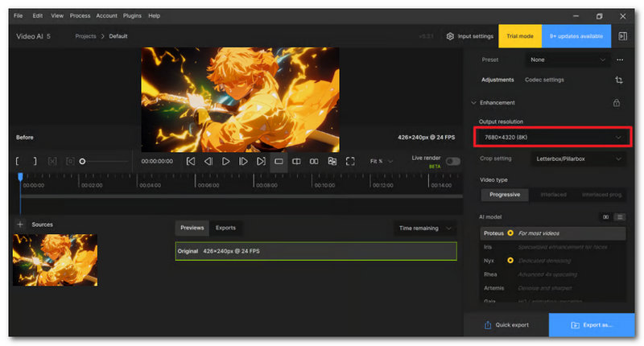Open the Plugins menu
Viewport: 644px width, 346px height.
pyautogui.click(x=132, y=15)
